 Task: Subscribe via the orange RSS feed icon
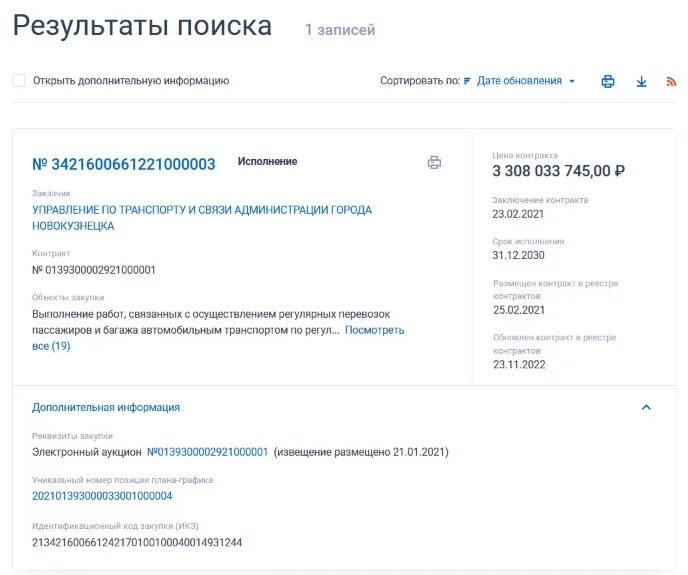[671, 81]
